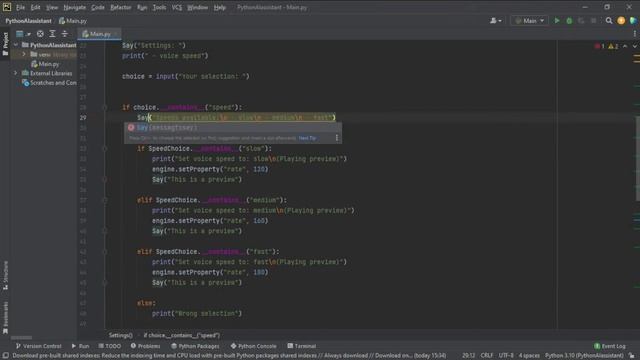The width and height of the screenshot is (640, 360).
Task: Open the Run tool window
Action: coord(80,346)
